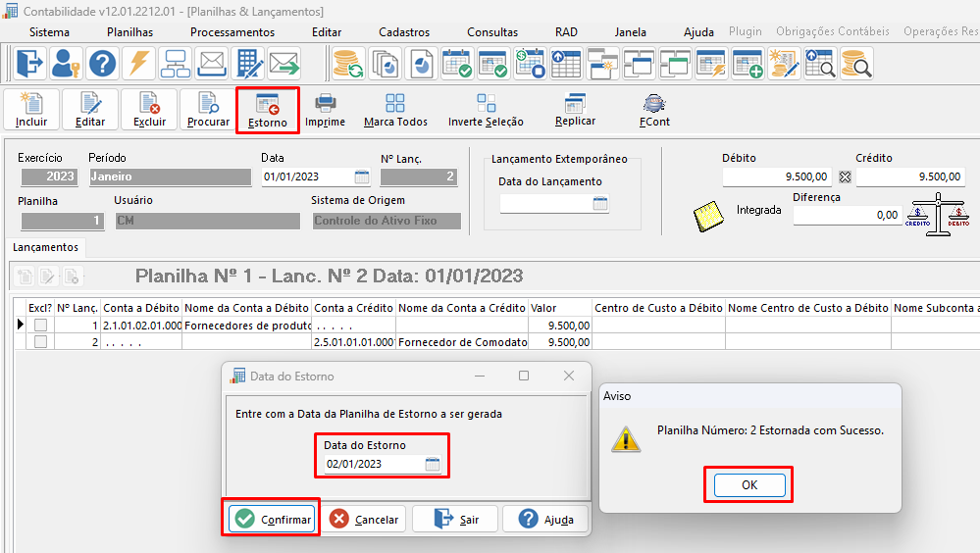
Task: Click the 'Conta a Crédito' column header
Action: (x=353, y=308)
